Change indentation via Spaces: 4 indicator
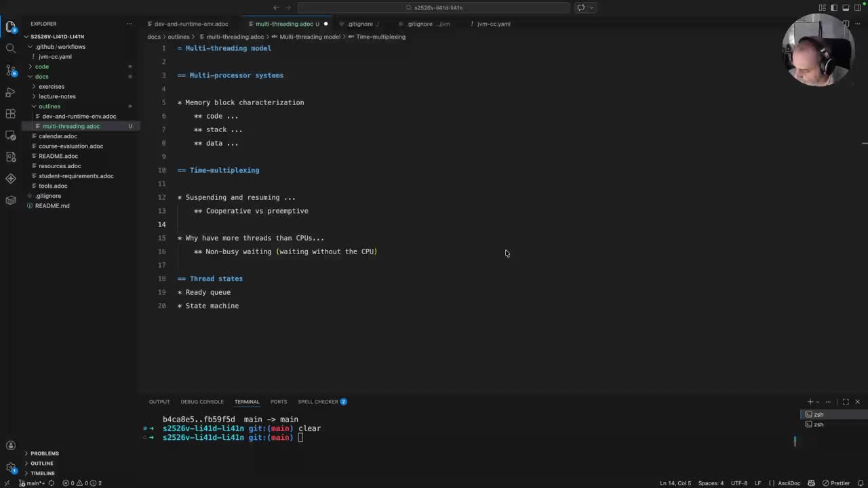The image size is (868, 488). click(x=711, y=483)
